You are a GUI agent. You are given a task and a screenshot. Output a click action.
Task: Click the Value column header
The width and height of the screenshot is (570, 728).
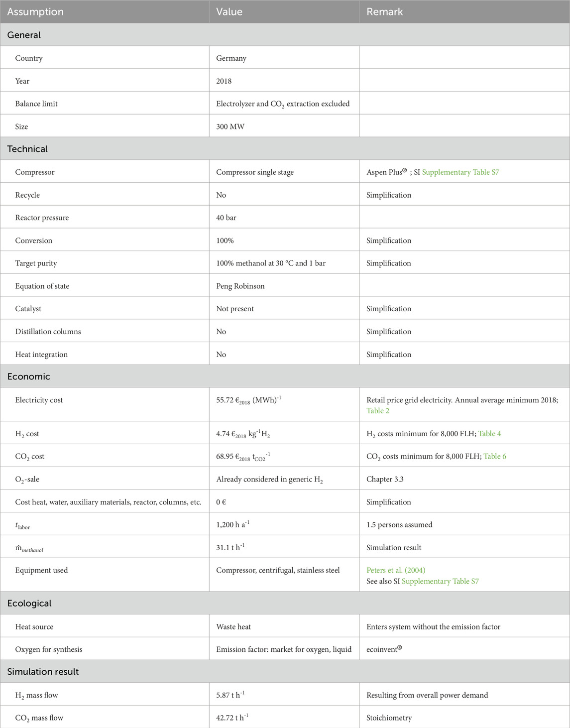point(229,11)
